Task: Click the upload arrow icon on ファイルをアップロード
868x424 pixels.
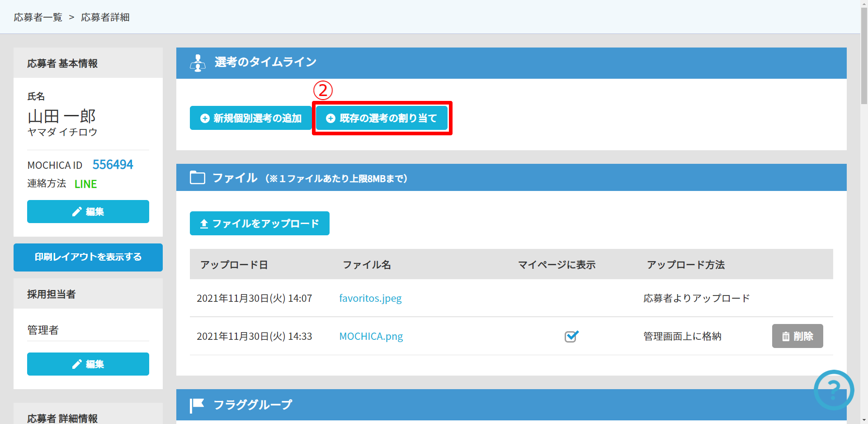Action: tap(204, 224)
